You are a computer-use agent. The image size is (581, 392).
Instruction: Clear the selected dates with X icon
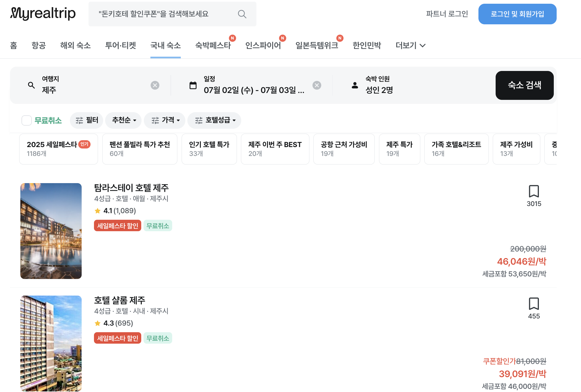[317, 85]
